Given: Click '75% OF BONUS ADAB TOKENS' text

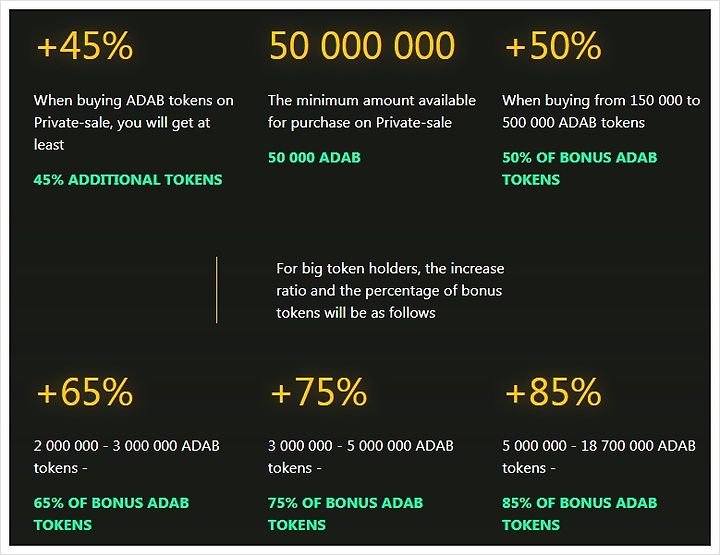Looking at the screenshot, I should coord(345,514).
